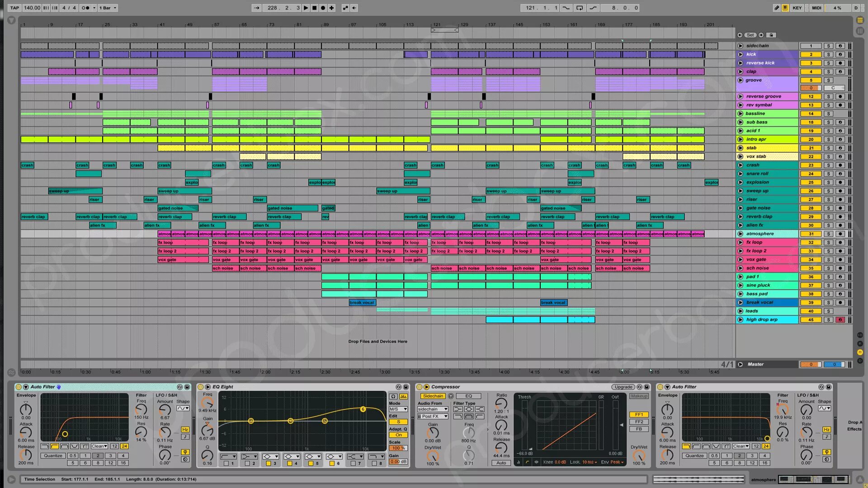Screen dimensions: 868x488
Task: Click the TAP tempo button
Action: [x=14, y=8]
